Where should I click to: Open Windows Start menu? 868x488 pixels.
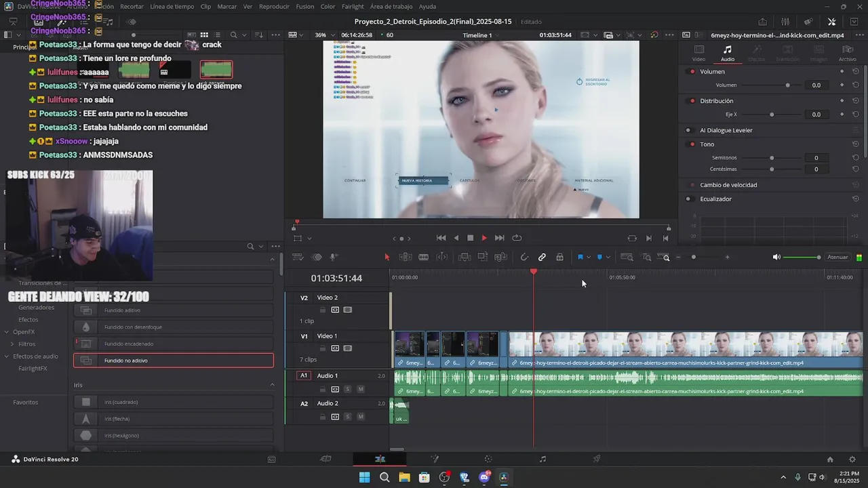364,477
